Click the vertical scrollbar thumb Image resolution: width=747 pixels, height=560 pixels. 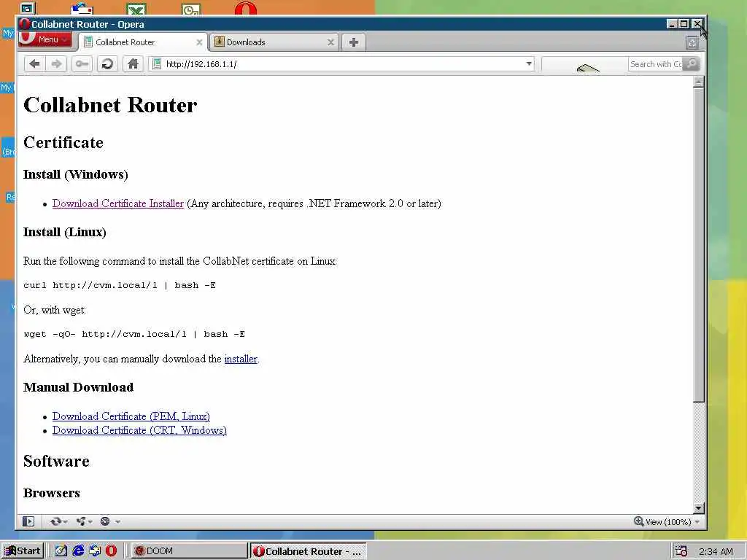coord(698,245)
